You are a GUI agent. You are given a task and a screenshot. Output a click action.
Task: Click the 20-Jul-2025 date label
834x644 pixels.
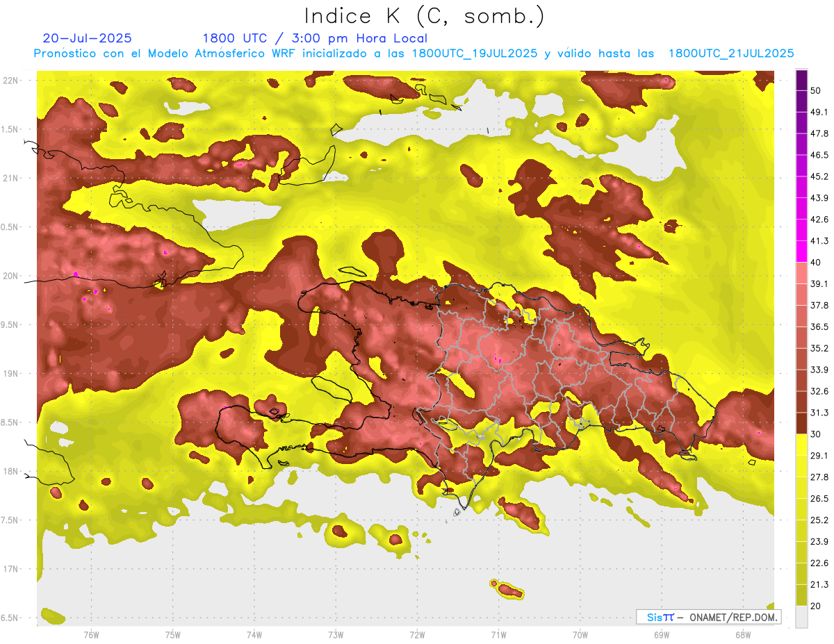[87, 38]
